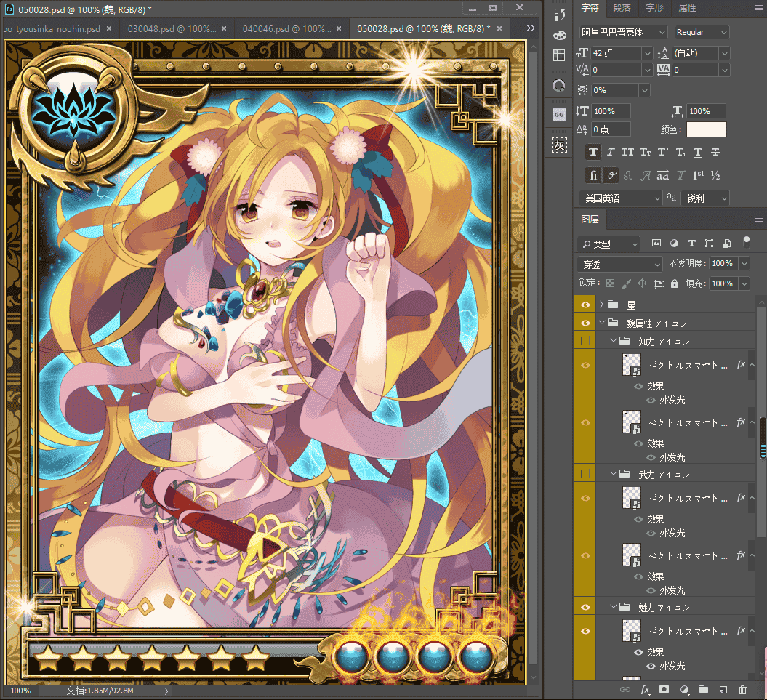The height and width of the screenshot is (700, 767).
Task: Add a layer mask
Action: click(x=664, y=689)
